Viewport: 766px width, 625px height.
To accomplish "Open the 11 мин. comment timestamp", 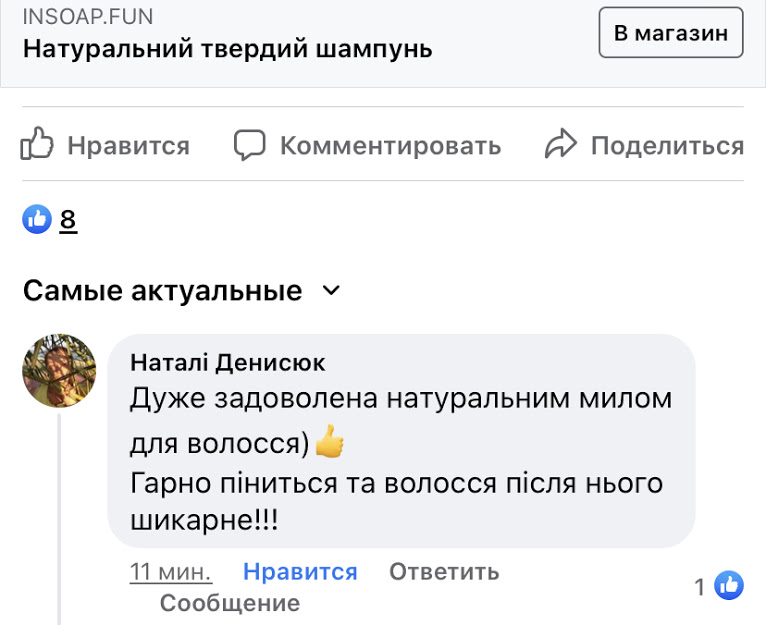I will [x=171, y=572].
